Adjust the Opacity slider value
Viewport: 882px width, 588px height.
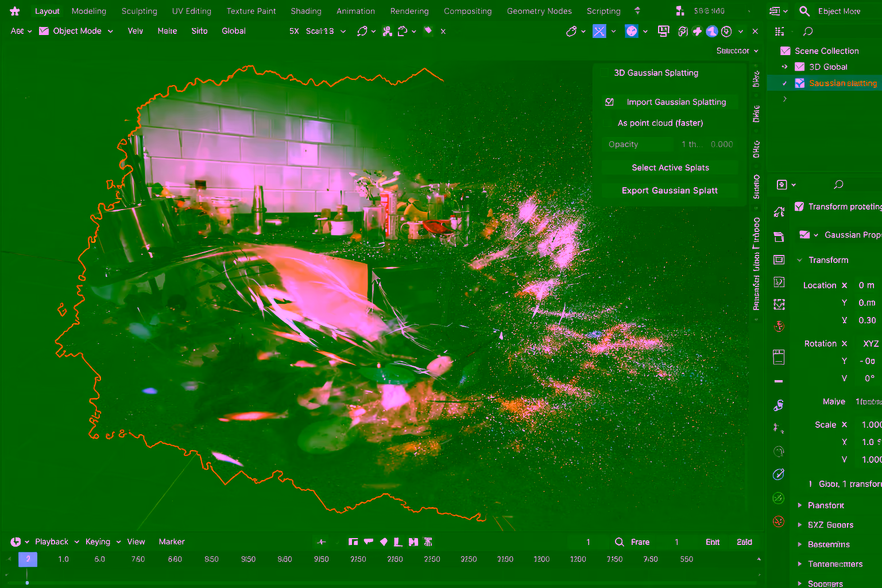pyautogui.click(x=637, y=144)
